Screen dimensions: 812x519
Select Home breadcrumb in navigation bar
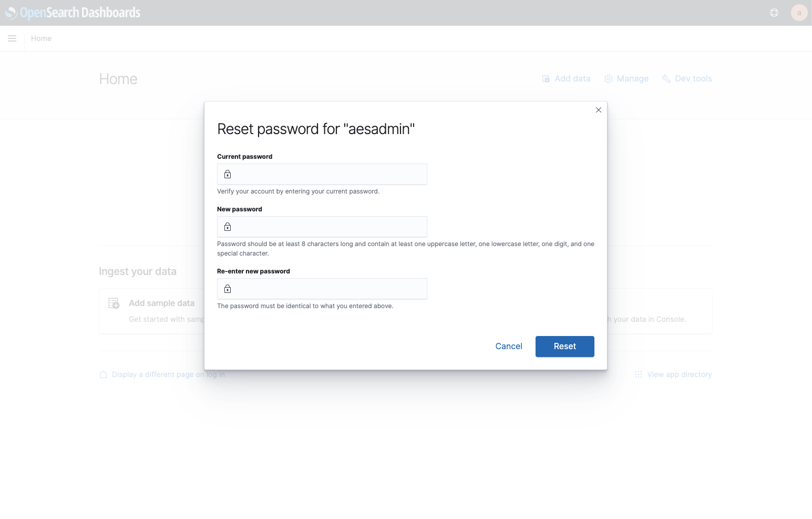click(x=41, y=38)
